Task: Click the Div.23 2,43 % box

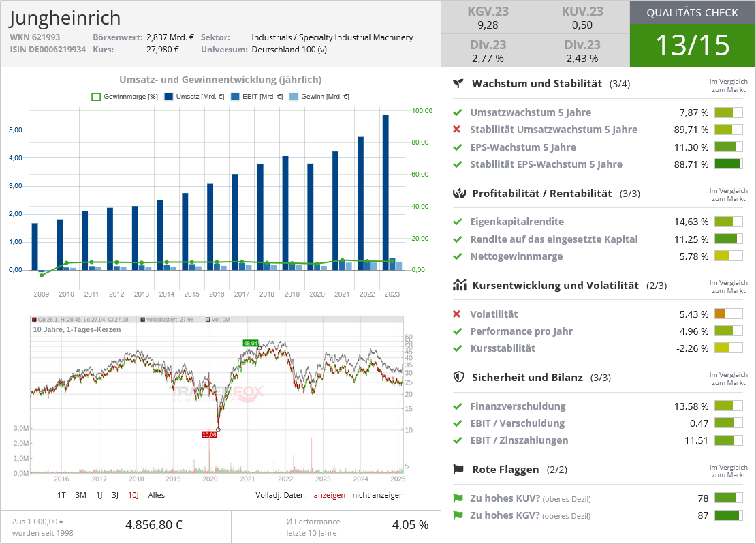Action: [x=582, y=50]
